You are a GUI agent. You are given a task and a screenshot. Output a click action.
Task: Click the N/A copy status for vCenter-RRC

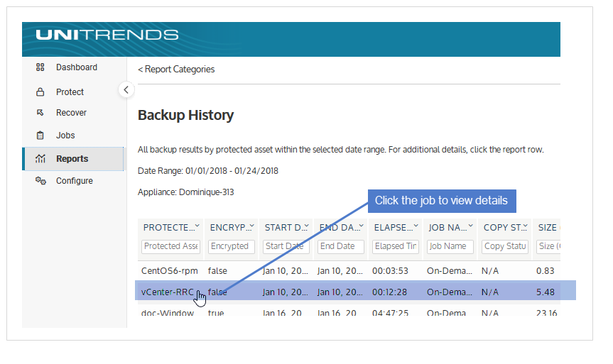(x=490, y=292)
